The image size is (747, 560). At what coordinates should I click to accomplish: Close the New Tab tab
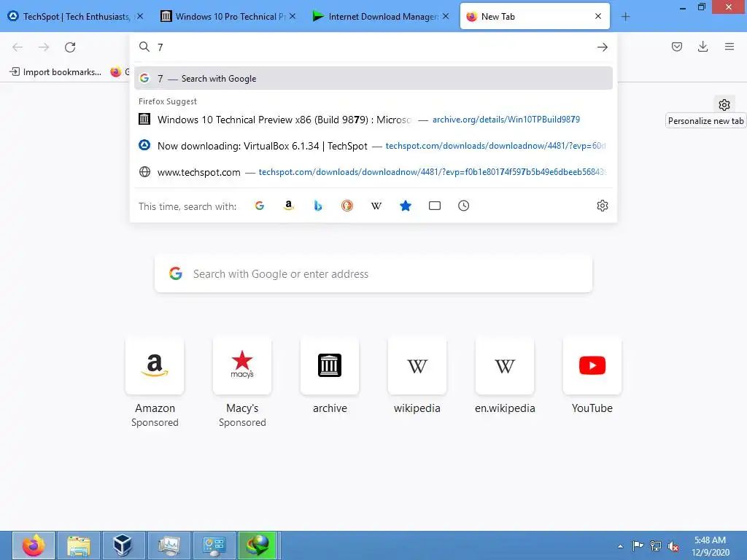tap(598, 16)
